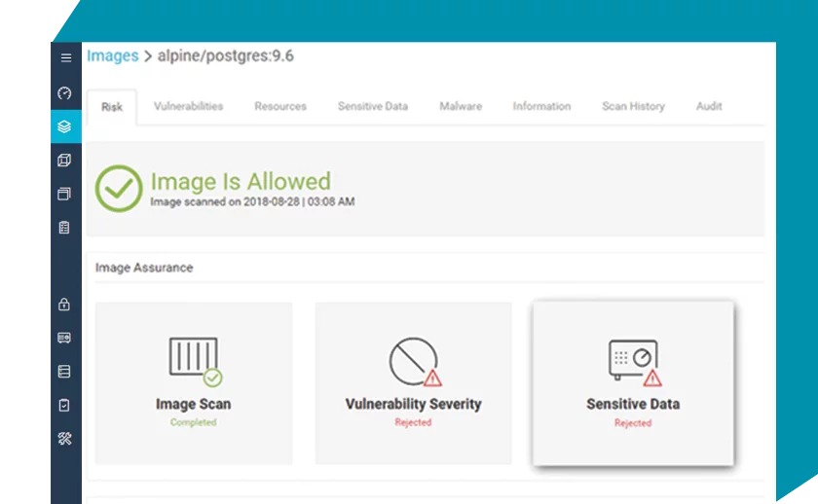Click the server rack icon in sidebar
This screenshot has width=818, height=504.
64,371
